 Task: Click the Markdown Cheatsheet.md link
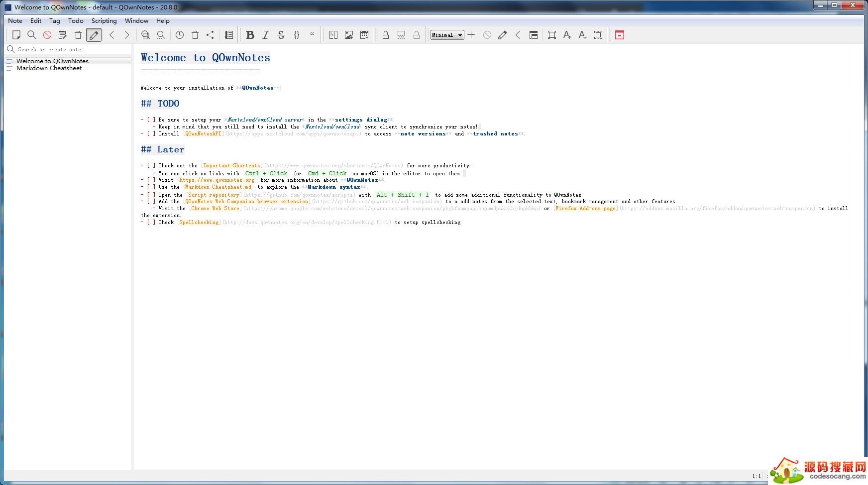click(x=218, y=187)
